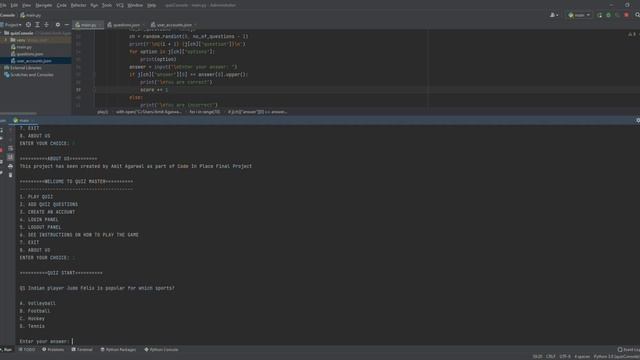
Task: Select user_accounts.json in project tree
Action: click(34, 61)
